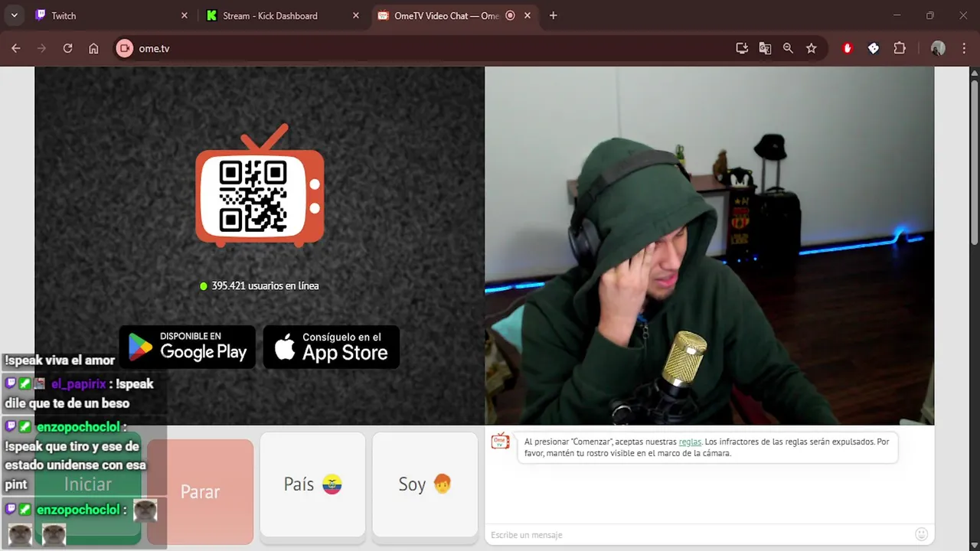Click the person emoji in Soy button
This screenshot has height=551, width=980.
(442, 484)
